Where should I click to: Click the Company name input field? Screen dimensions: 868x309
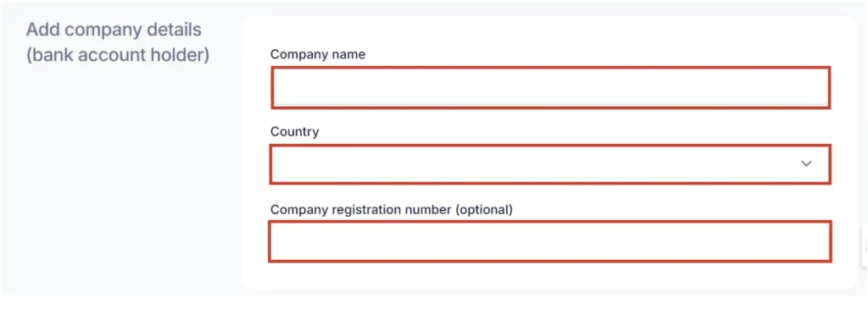(551, 87)
